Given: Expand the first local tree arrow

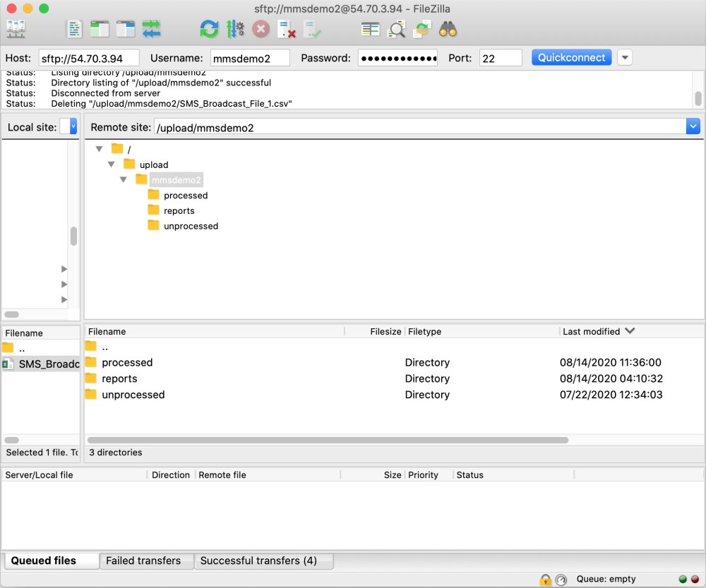Looking at the screenshot, I should [x=64, y=269].
